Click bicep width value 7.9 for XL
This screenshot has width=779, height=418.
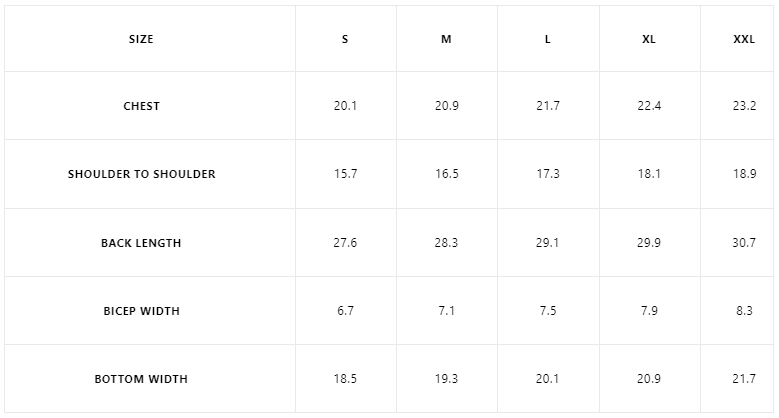click(649, 311)
